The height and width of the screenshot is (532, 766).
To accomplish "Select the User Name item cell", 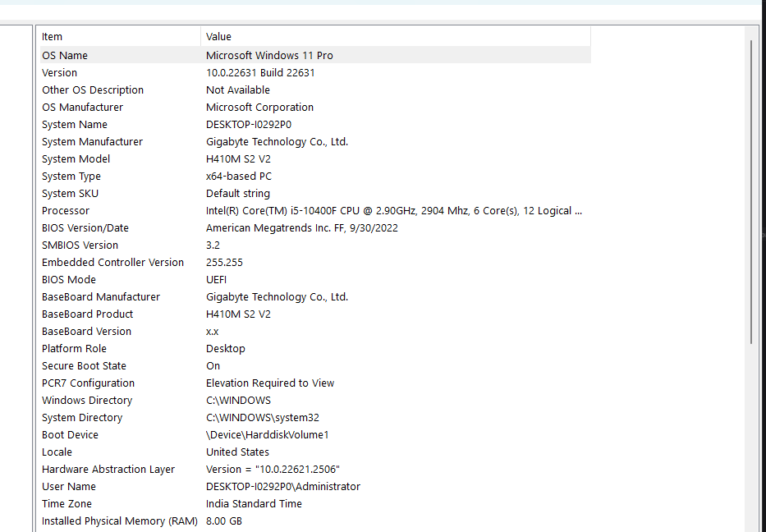I will click(68, 487).
